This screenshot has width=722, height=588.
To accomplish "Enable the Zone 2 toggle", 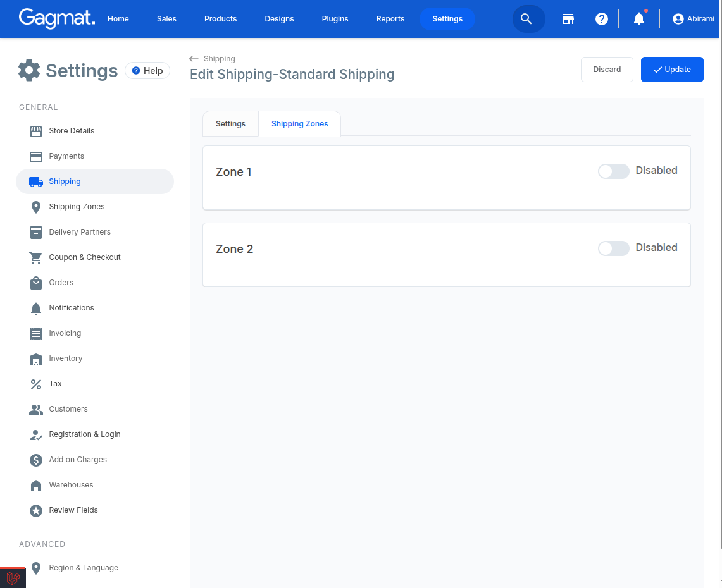I will point(613,248).
